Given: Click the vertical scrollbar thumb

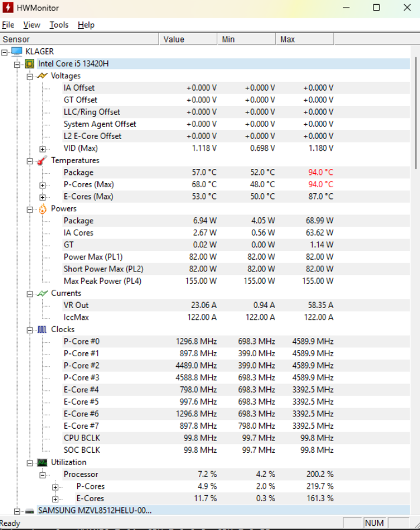Looking at the screenshot, I should [x=416, y=113].
